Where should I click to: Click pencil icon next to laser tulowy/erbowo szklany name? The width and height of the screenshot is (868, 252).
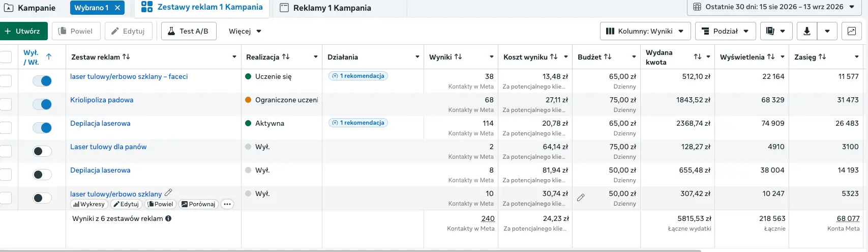[168, 192]
